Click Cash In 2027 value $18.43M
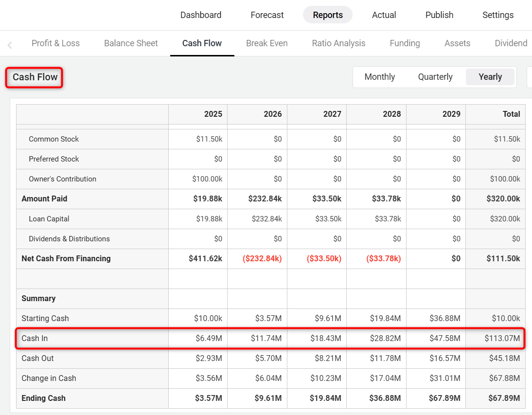 click(326, 338)
